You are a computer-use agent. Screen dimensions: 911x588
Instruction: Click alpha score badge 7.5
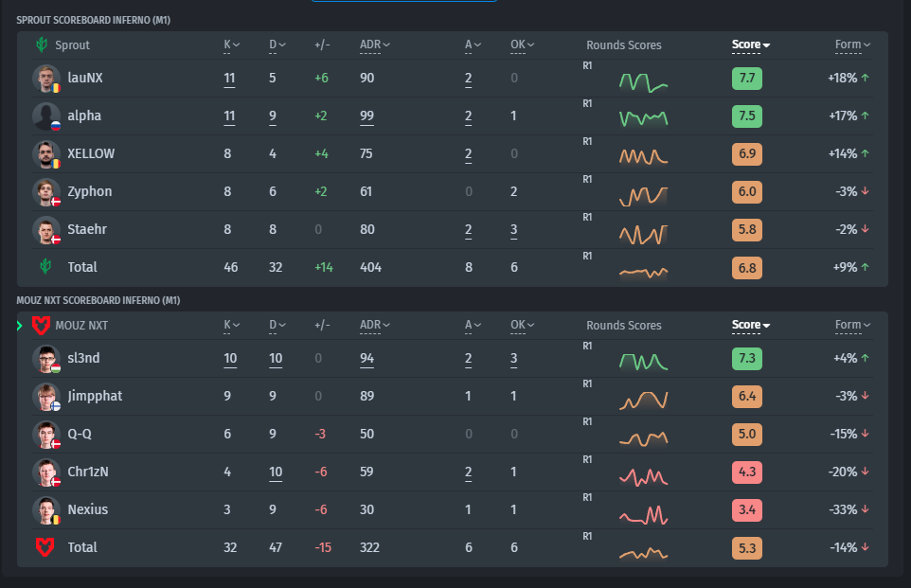pos(746,116)
